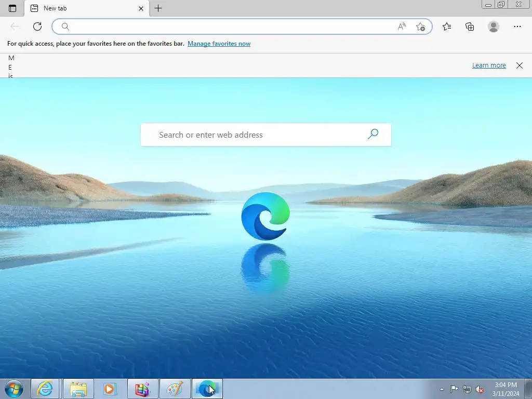Show hidden tray icons arrow
The image size is (532, 399).
[442, 389]
